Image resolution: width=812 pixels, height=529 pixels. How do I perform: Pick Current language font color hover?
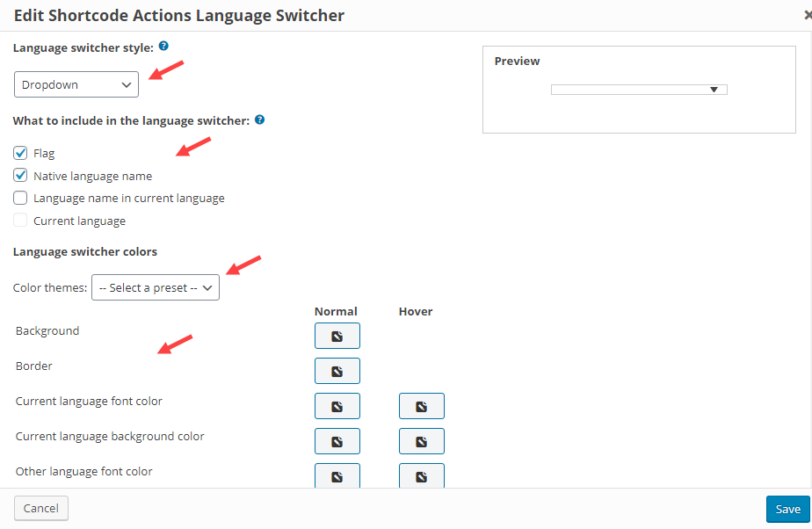coord(421,406)
